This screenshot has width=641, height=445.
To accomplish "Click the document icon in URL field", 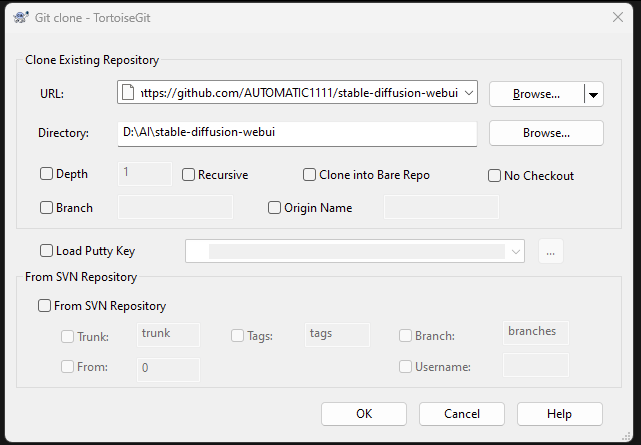I will click(x=127, y=93).
